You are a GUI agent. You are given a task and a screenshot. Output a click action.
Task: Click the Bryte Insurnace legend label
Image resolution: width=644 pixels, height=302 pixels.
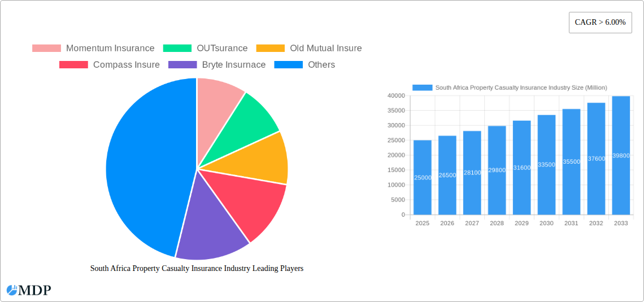[x=234, y=64]
